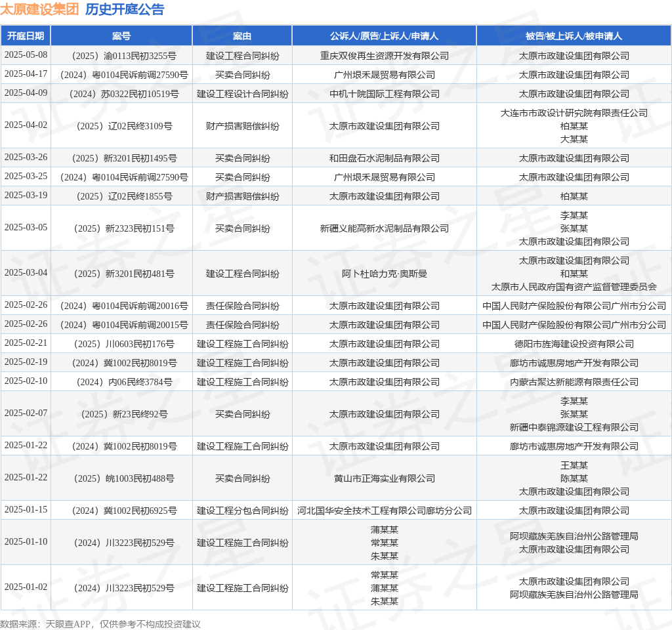Select 阿卜杜哈力克·奥斯曼 plaintiff cell

click(x=385, y=274)
